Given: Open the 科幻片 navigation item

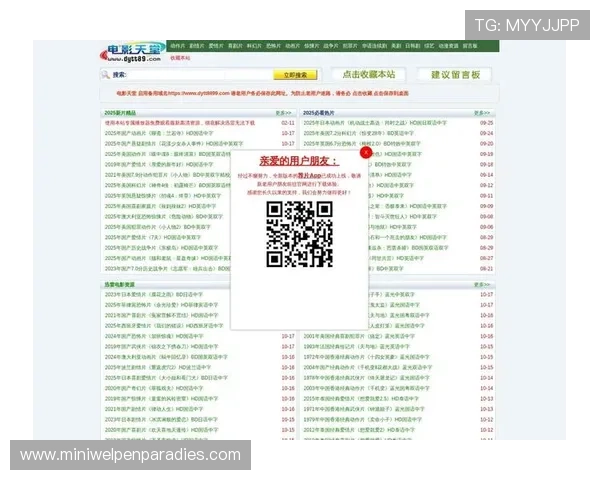Looking at the screenshot, I should (254, 46).
